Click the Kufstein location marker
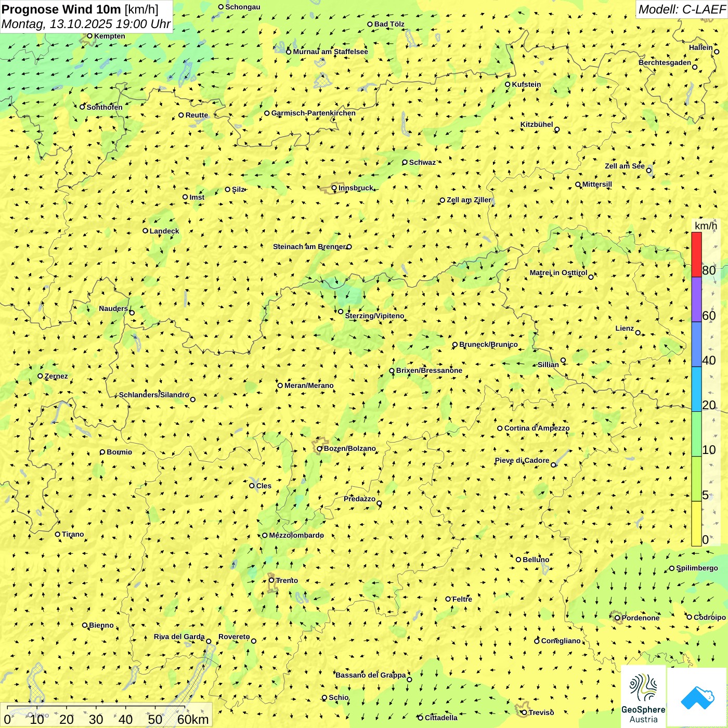Image resolution: width=728 pixels, height=728 pixels. coord(508,84)
